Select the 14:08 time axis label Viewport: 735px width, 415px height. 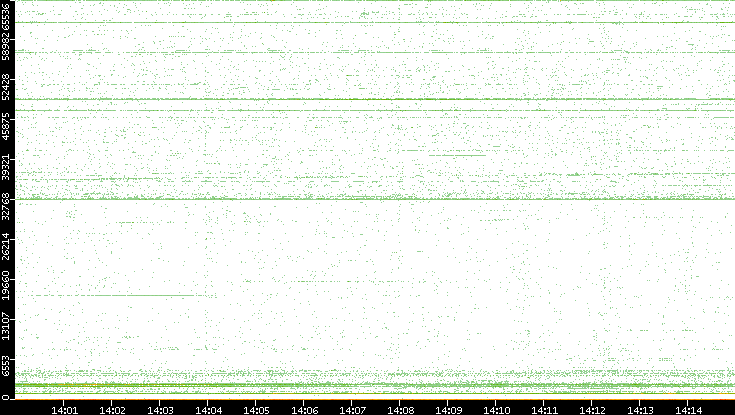coord(400,410)
